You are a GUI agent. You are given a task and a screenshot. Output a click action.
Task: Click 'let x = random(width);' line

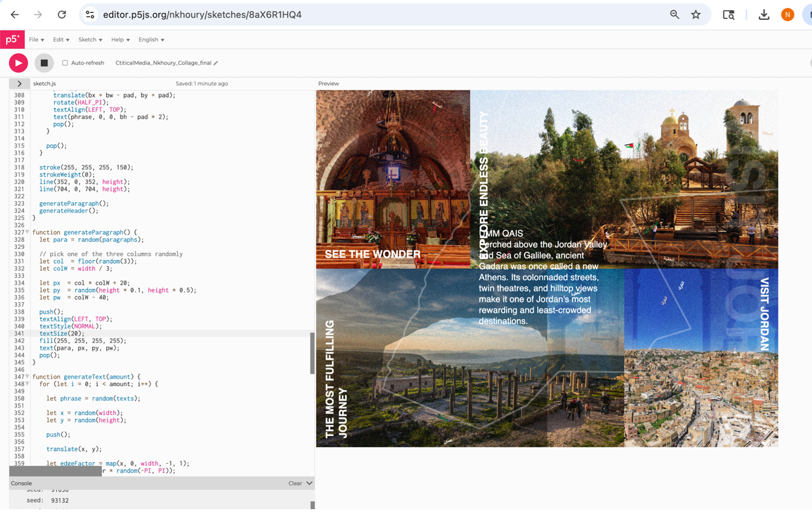pyautogui.click(x=85, y=413)
